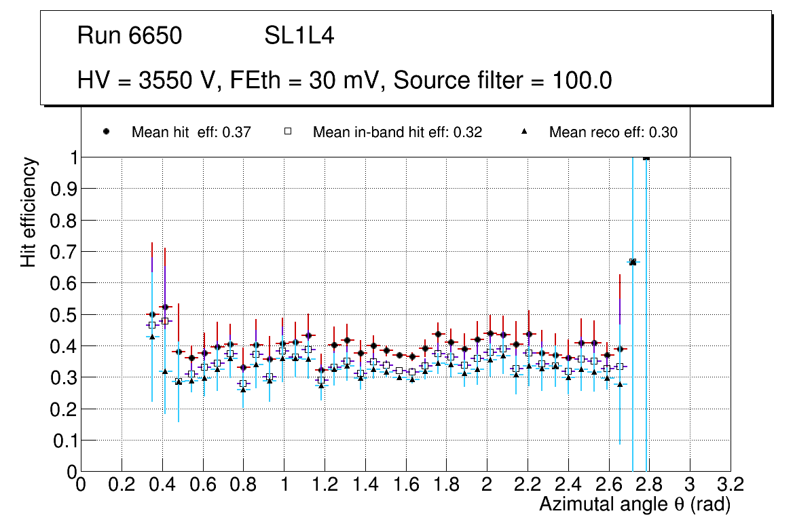812x524 pixels.
Task: Click the leftmost open square data point
Action: (151, 325)
